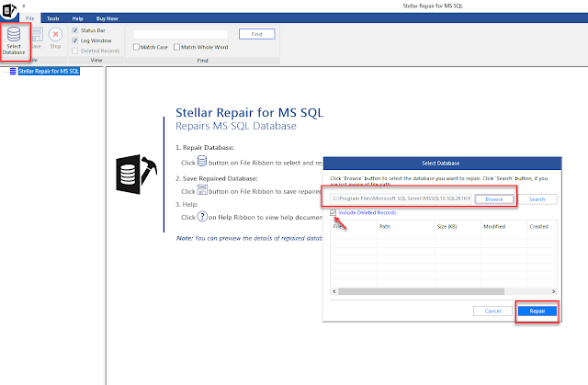Open the quick access toolbar dropdown arrow
Screen dimensions: 588x385
pyautogui.click(x=24, y=6)
